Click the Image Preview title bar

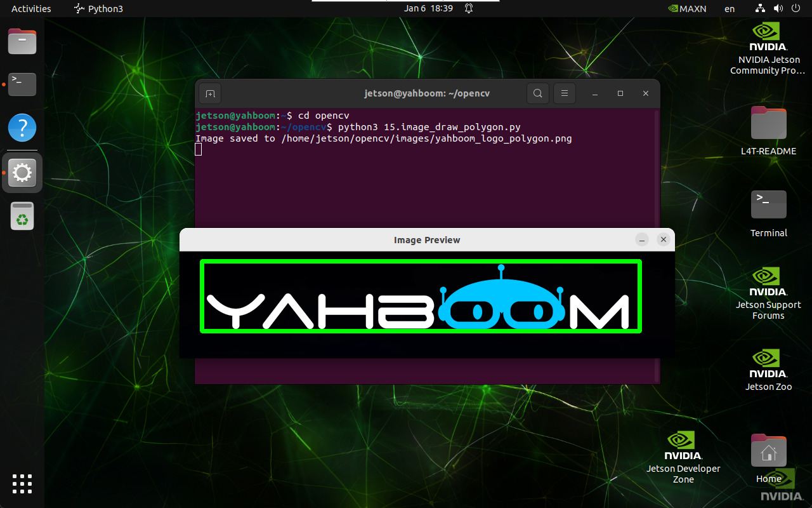[427, 240]
